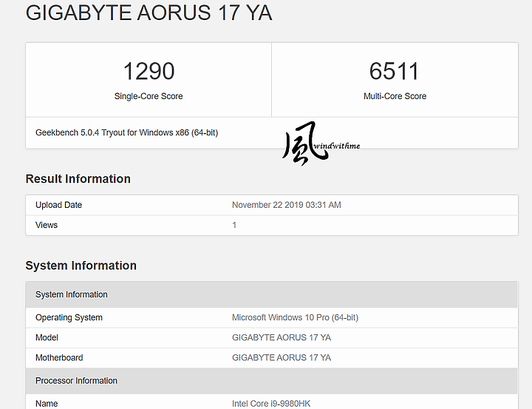The width and height of the screenshot is (532, 409).
Task: Click the Multi-Core Score label
Action: pyautogui.click(x=395, y=96)
